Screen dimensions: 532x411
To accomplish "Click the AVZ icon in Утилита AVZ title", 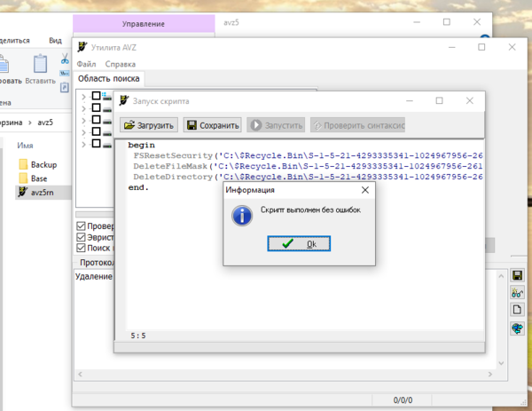I will (82, 47).
